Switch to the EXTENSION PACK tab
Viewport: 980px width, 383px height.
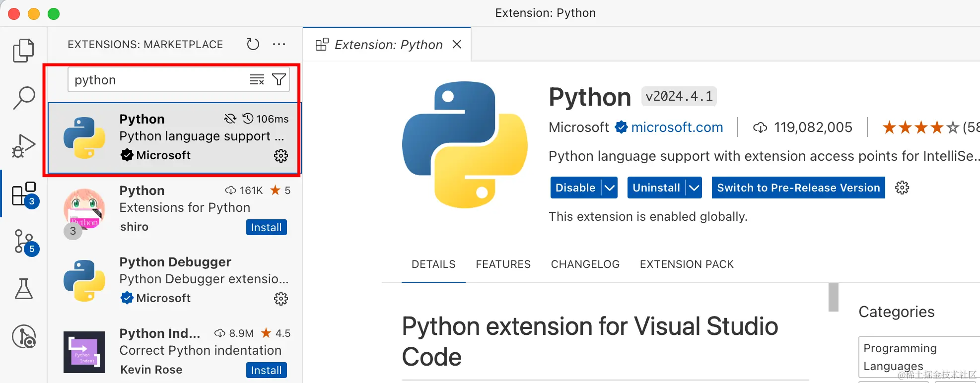pyautogui.click(x=687, y=264)
